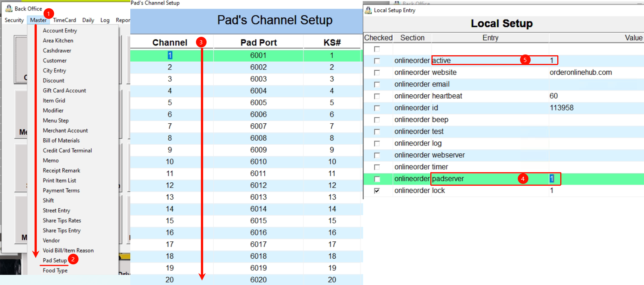Click the Pad Port column header
The height and width of the screenshot is (285, 644).
click(x=258, y=42)
